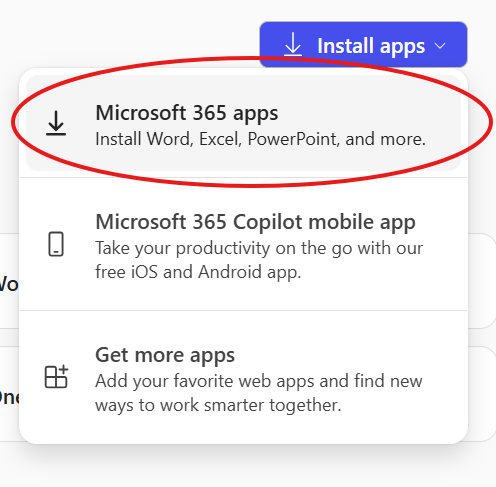Click the phone icon for Copilot mobile app

tap(56, 244)
